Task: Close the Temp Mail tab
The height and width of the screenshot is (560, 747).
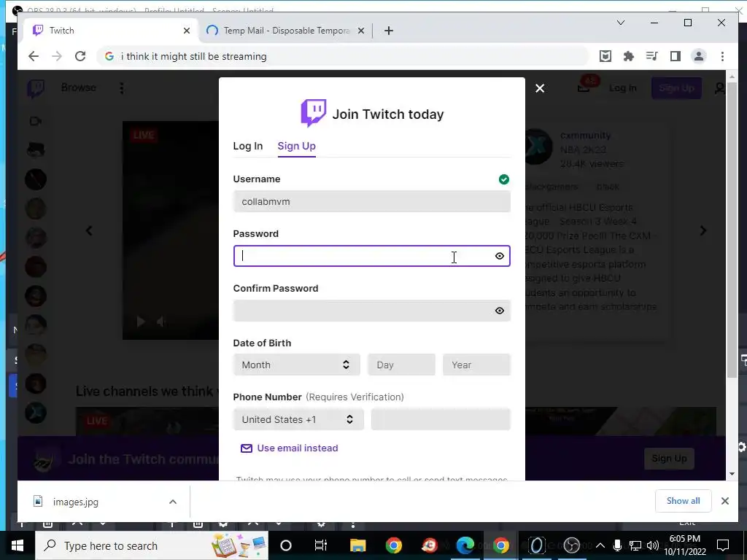Action: (360, 31)
